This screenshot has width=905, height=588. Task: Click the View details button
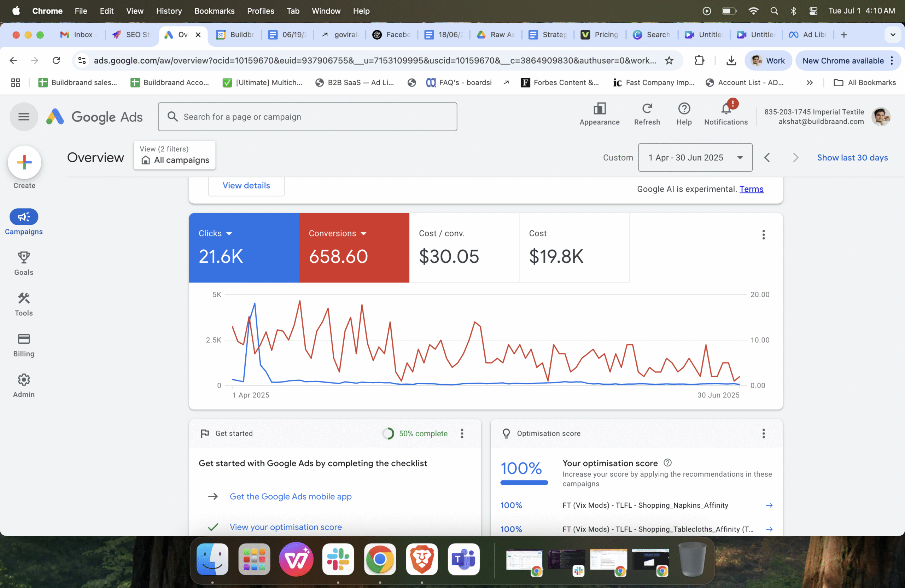(246, 186)
